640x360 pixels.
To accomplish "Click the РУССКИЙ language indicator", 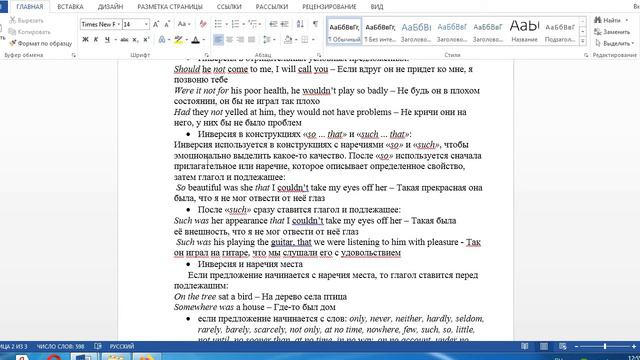I will click(122, 346).
